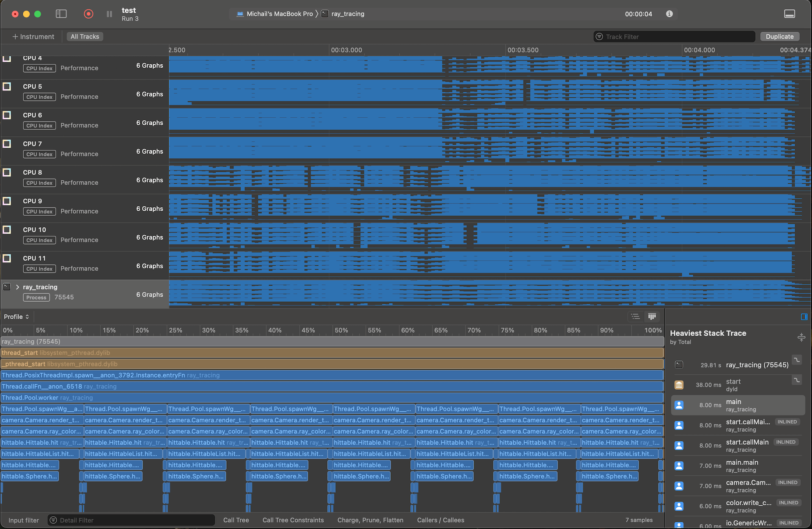The width and height of the screenshot is (812, 529).
Task: Click the Detail Filter icon
Action: [x=53, y=520]
